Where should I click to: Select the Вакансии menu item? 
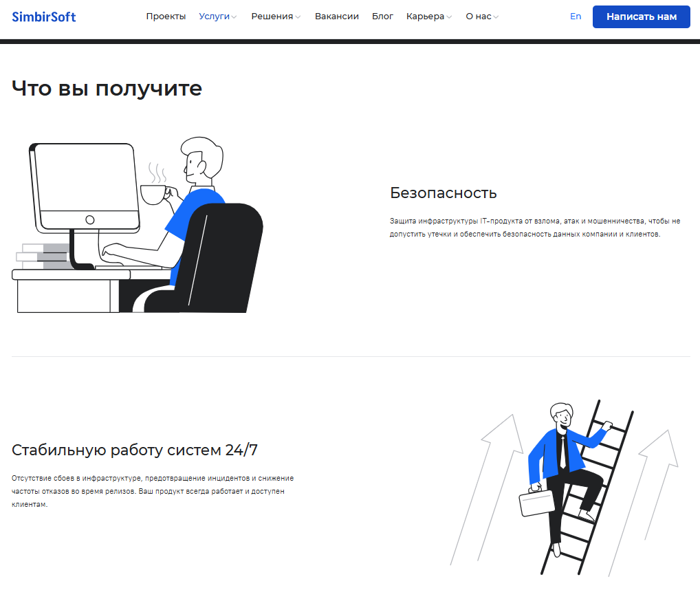tap(336, 16)
